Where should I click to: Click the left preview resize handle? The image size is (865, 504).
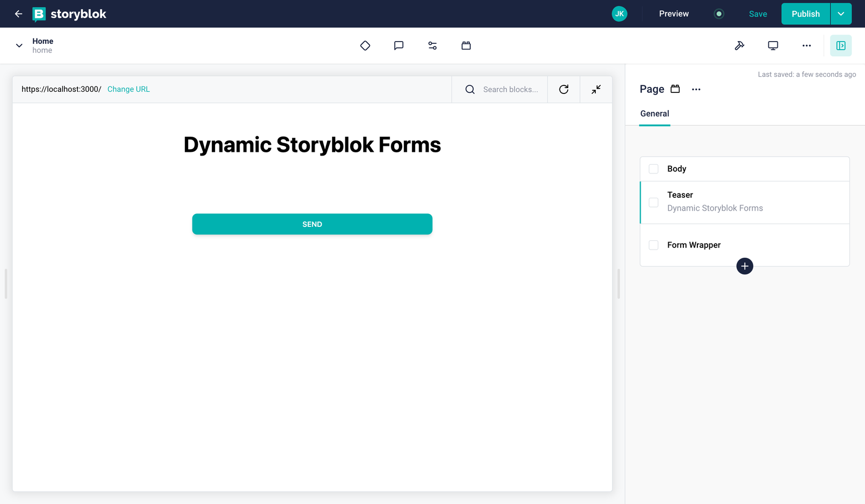click(x=6, y=284)
